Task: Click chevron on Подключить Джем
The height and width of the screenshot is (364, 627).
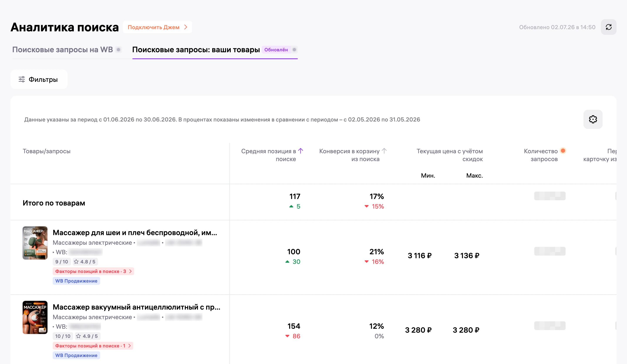Action: (186, 27)
